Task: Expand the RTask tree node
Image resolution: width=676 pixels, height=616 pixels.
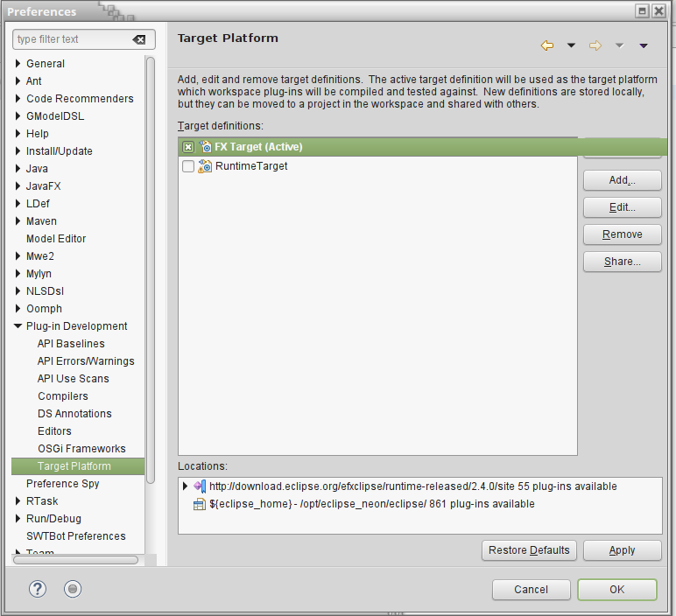Action: pyautogui.click(x=18, y=501)
